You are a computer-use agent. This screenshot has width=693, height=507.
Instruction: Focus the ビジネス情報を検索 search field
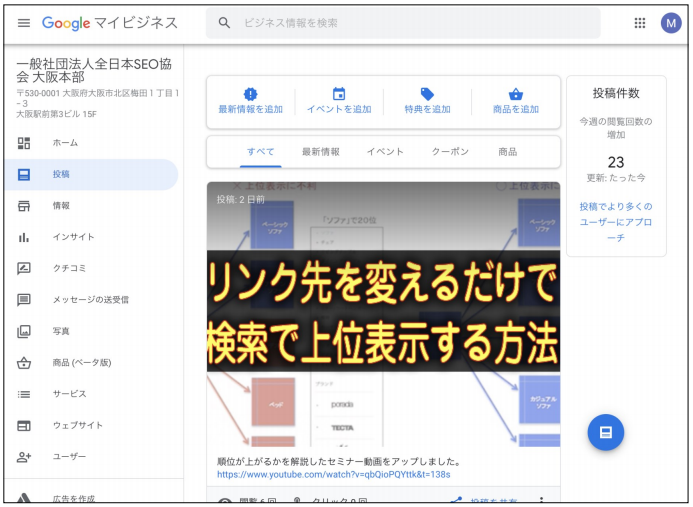(403, 23)
